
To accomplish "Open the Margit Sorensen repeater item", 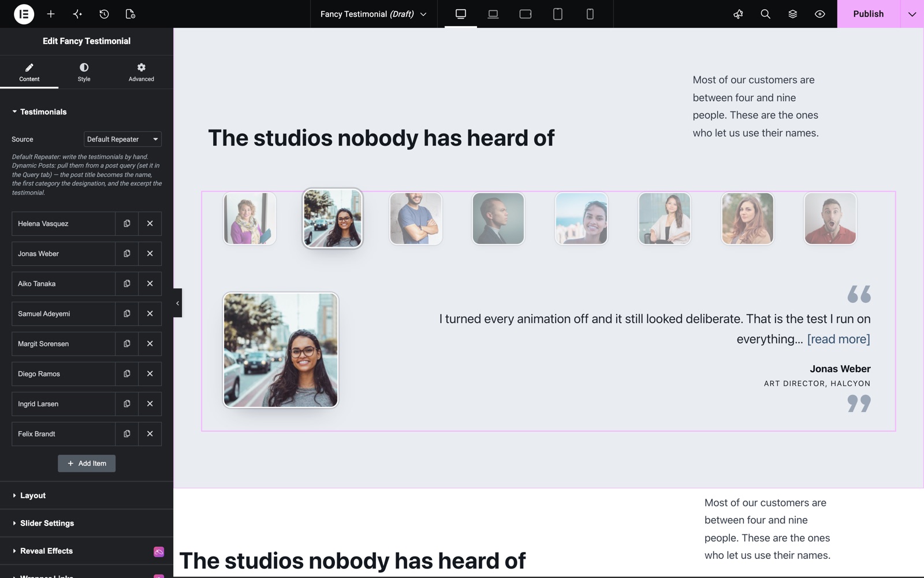I will tap(64, 344).
